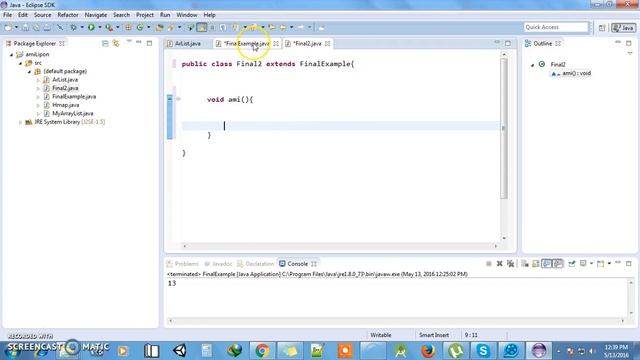
Task: Click the Run Last Tool external tools icon
Action: pyautogui.click(x=109, y=27)
